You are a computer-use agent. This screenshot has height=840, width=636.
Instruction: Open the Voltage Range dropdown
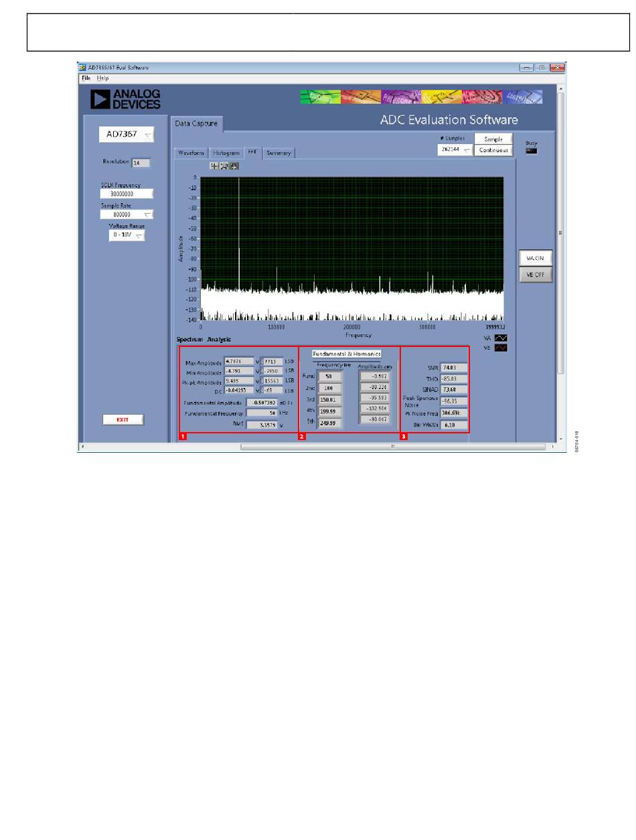tap(127, 236)
